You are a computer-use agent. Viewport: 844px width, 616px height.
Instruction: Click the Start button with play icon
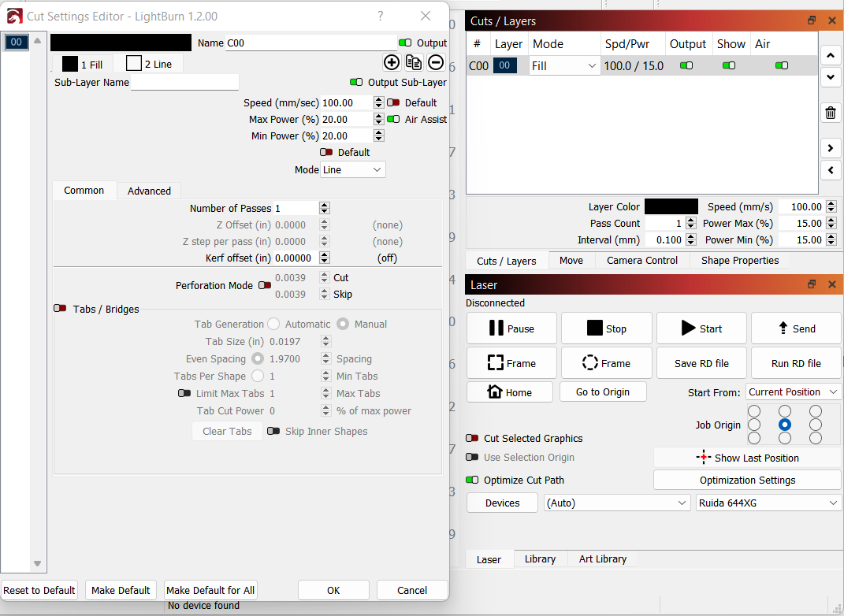[x=701, y=328]
